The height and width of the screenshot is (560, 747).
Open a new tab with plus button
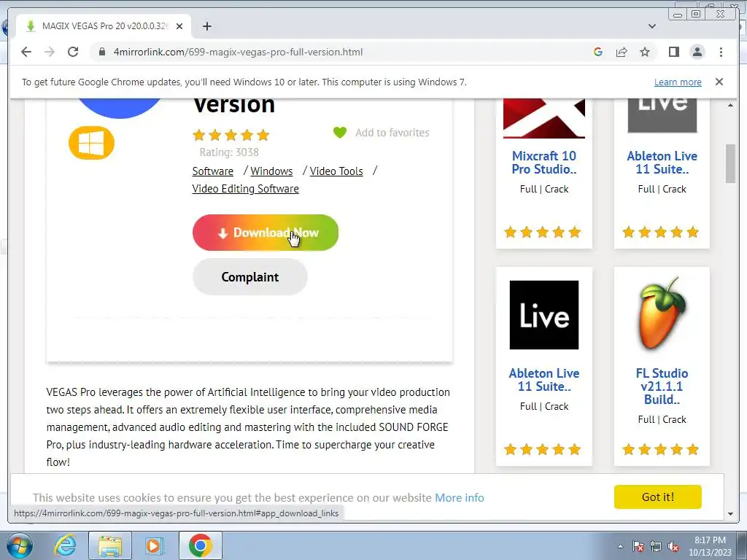point(206,26)
